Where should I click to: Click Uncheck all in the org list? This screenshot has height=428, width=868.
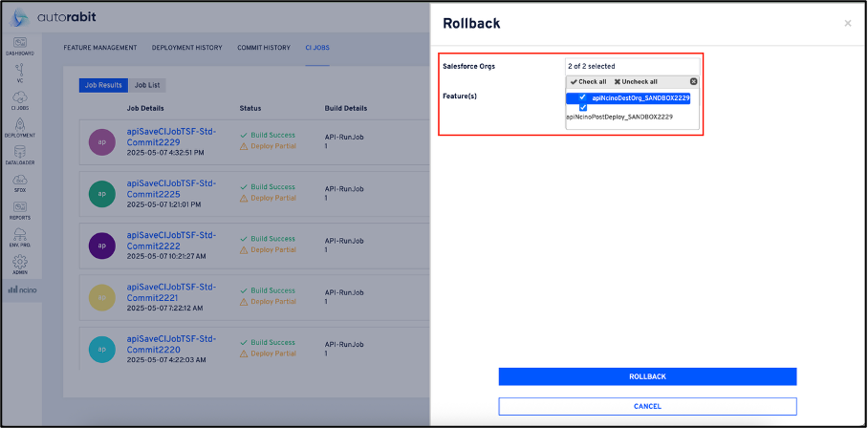636,82
